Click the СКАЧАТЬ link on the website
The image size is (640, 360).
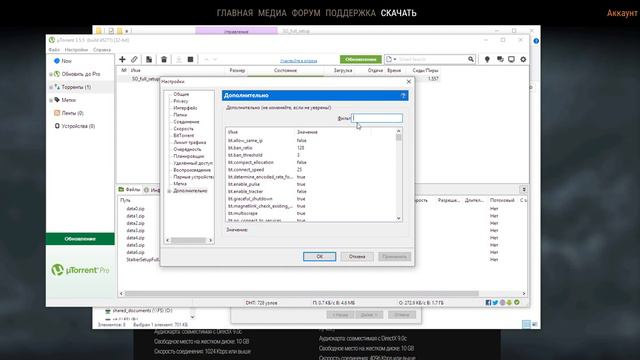click(x=398, y=13)
